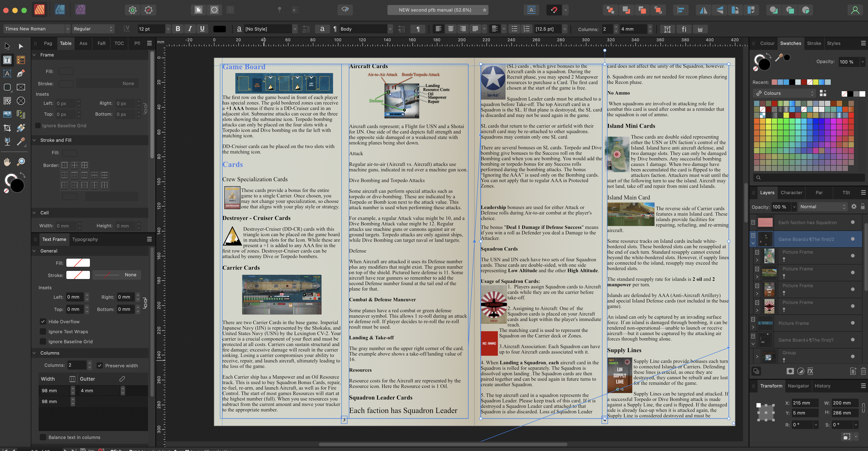The height and width of the screenshot is (451, 868).
Task: Click the black text colour swatch
Action: click(x=219, y=29)
